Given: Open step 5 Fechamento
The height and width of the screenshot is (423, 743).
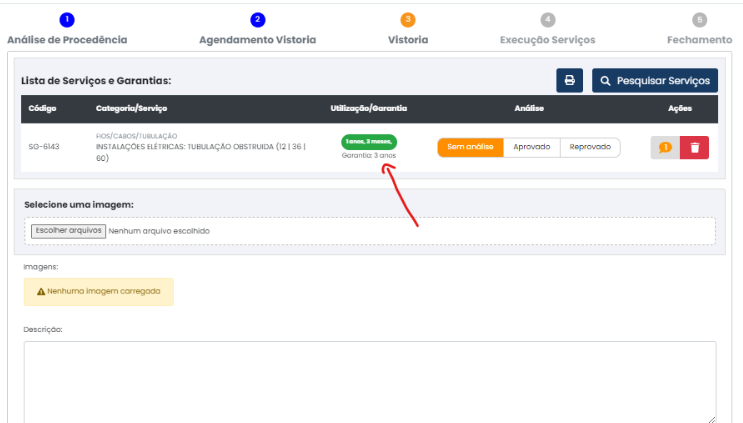Looking at the screenshot, I should click(699, 29).
